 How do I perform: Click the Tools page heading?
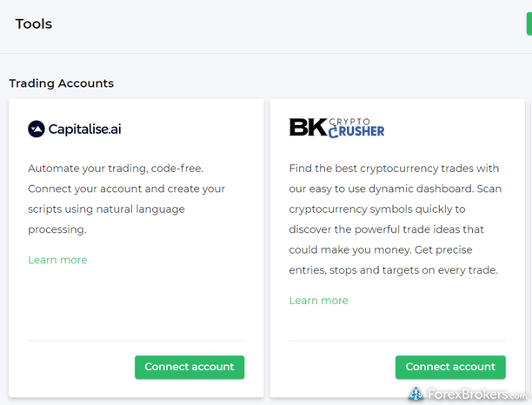coord(34,23)
